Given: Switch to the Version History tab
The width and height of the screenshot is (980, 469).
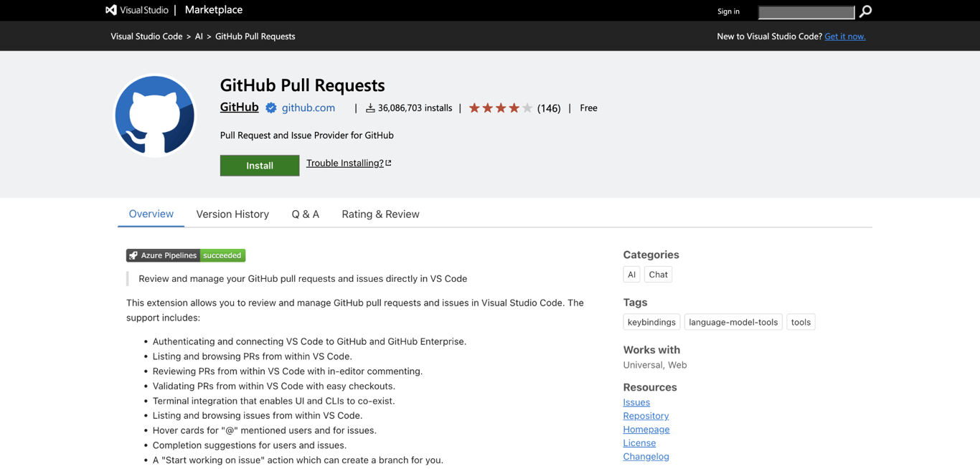Looking at the screenshot, I should tap(232, 214).
